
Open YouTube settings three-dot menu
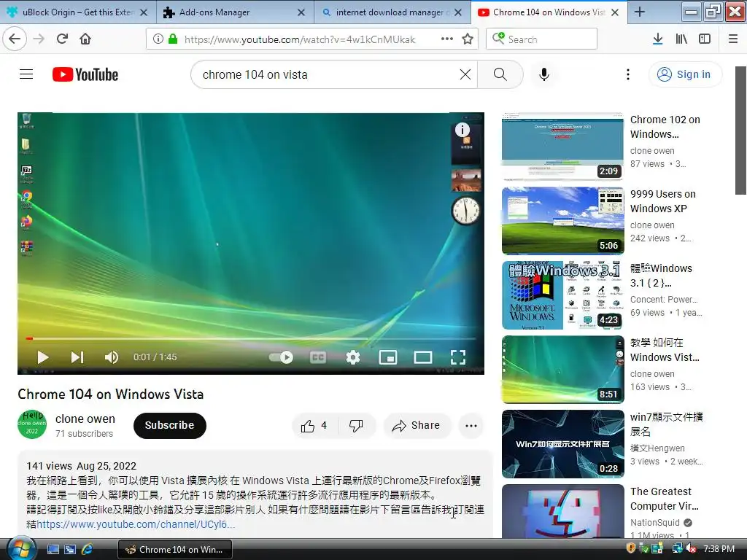coord(628,74)
